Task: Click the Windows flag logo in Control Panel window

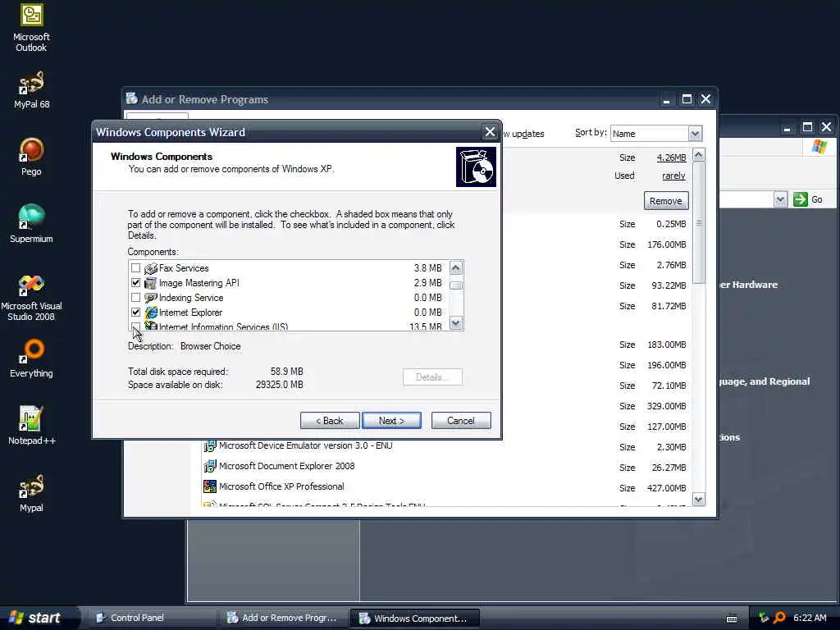Action: [819, 147]
